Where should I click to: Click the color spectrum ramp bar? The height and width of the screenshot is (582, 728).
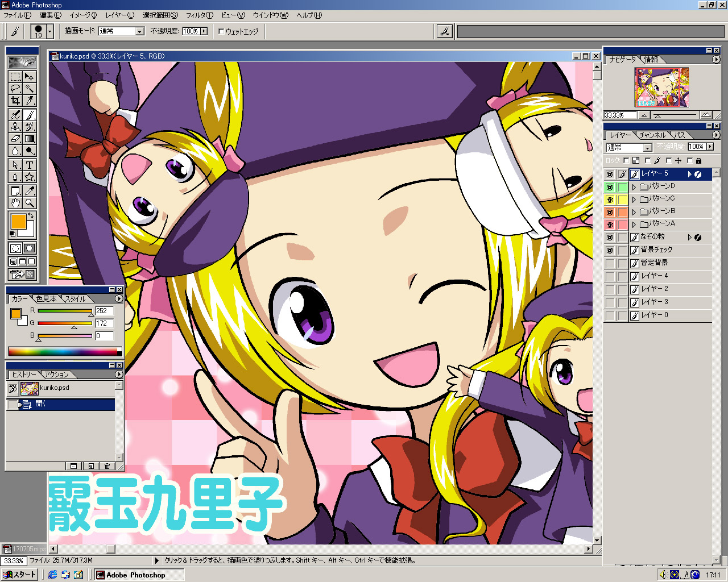pos(65,351)
